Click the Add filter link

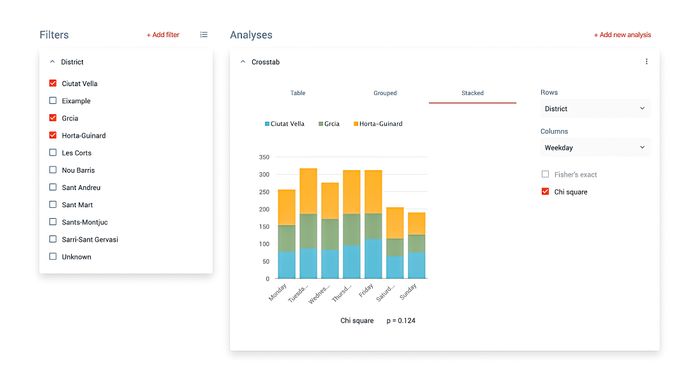coord(163,34)
